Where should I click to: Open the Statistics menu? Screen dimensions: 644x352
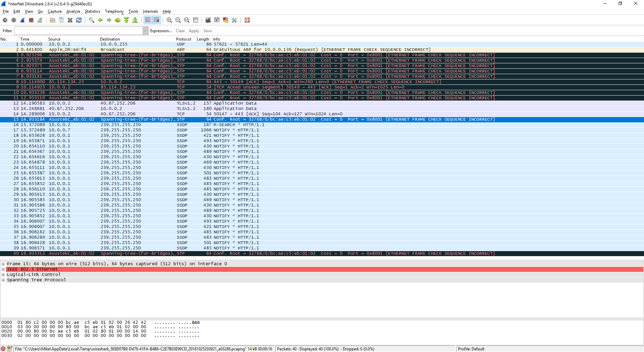92,11
